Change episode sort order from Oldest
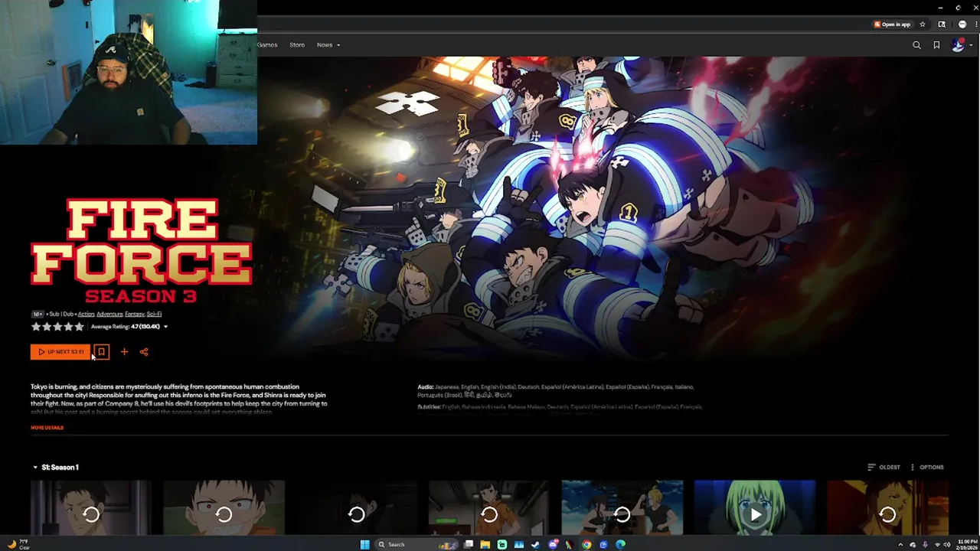Image resolution: width=980 pixels, height=551 pixels. [x=884, y=467]
